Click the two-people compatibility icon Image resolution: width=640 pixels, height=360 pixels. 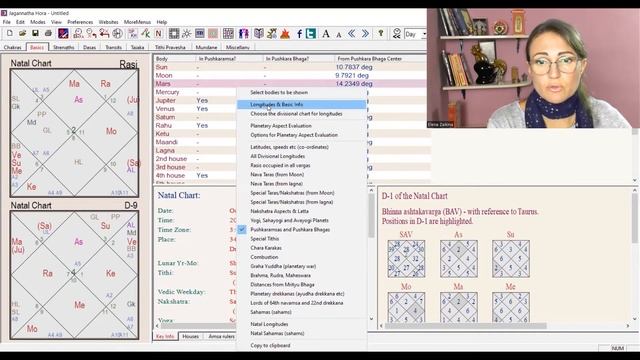pos(244,33)
